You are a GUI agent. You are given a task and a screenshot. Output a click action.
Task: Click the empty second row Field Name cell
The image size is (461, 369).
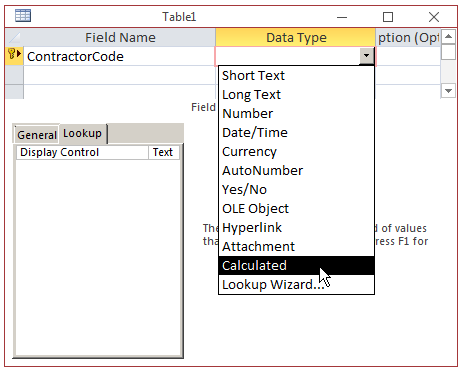click(x=119, y=75)
